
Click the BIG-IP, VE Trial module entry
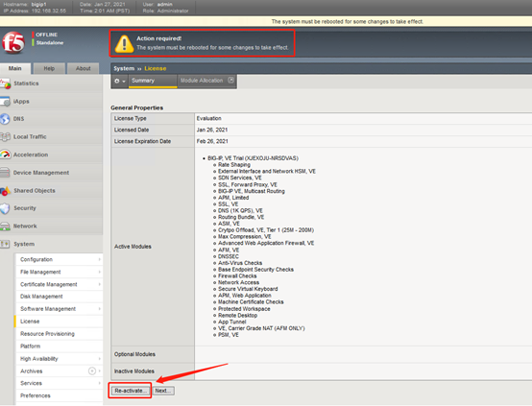(x=254, y=158)
